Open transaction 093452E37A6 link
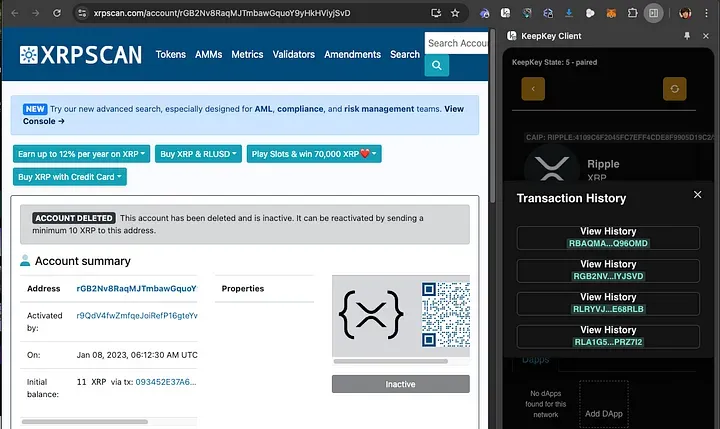 (x=166, y=382)
